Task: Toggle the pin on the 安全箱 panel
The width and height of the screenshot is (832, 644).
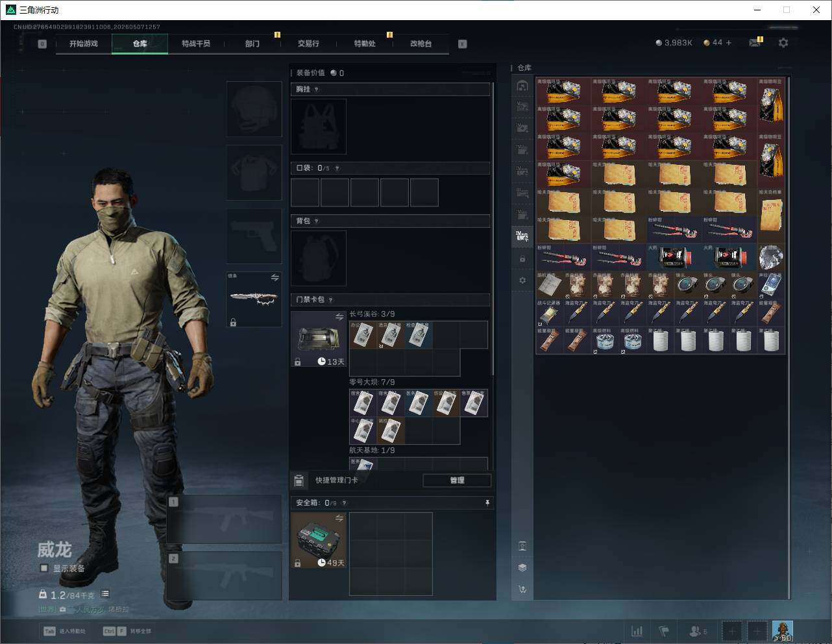Action: tap(487, 503)
